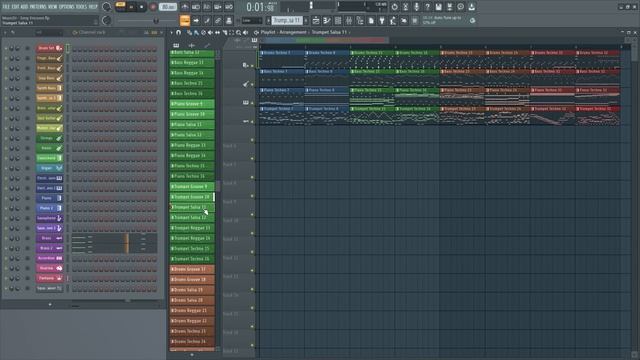The height and width of the screenshot is (360, 640).
Task: Click the question mark help icon
Action: click(x=427, y=7)
